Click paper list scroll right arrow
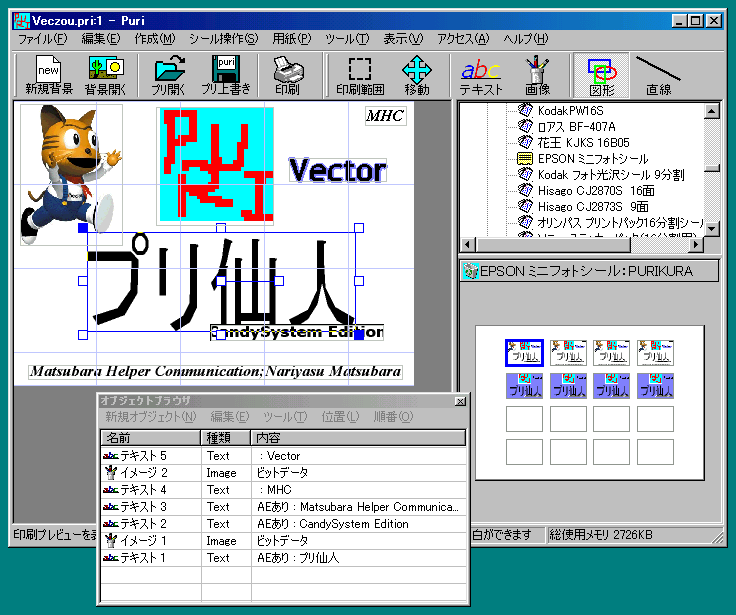 tap(696, 245)
